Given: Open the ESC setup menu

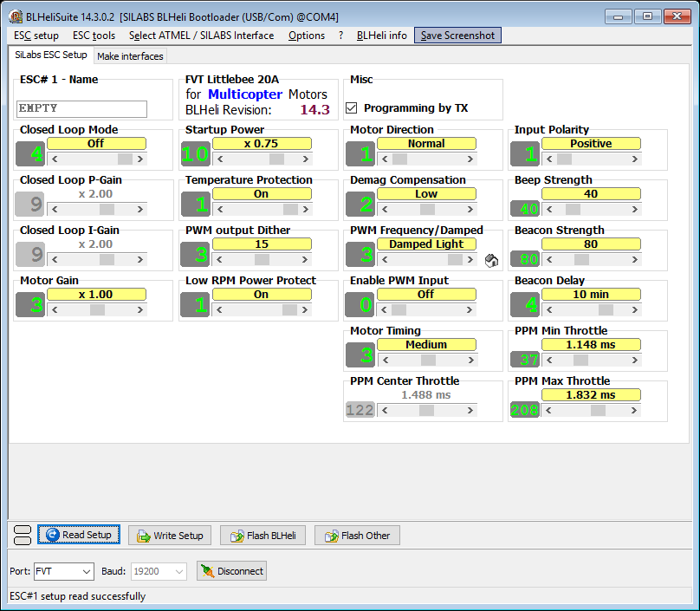Looking at the screenshot, I should tap(36, 36).
